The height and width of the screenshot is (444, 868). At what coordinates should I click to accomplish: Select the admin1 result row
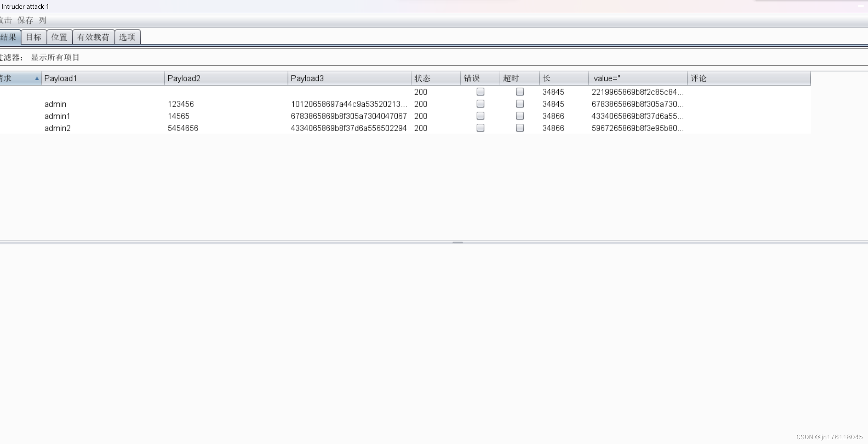57,116
